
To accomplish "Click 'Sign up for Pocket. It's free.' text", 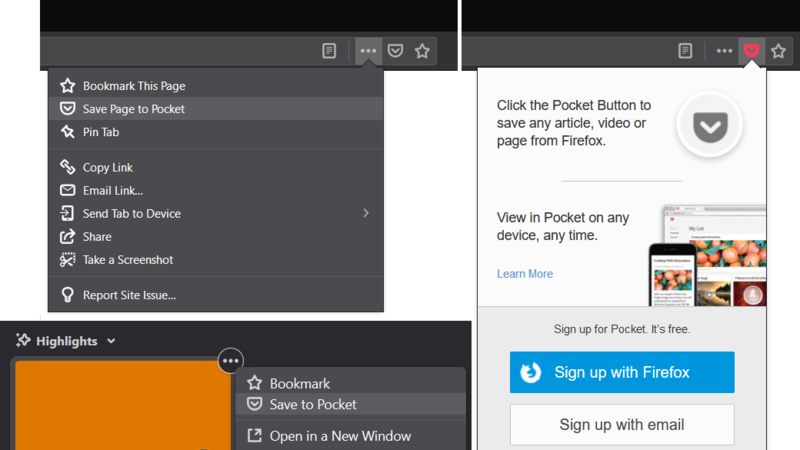I will click(622, 329).
